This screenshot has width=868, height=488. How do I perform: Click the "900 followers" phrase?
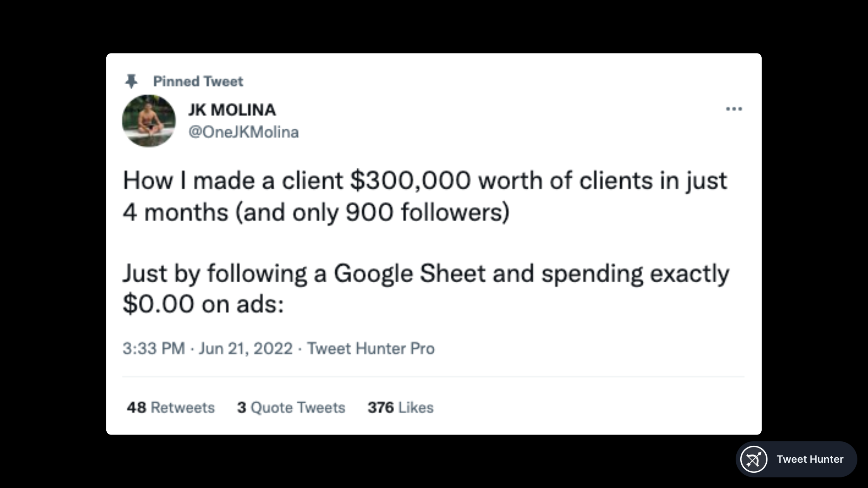coord(427,212)
